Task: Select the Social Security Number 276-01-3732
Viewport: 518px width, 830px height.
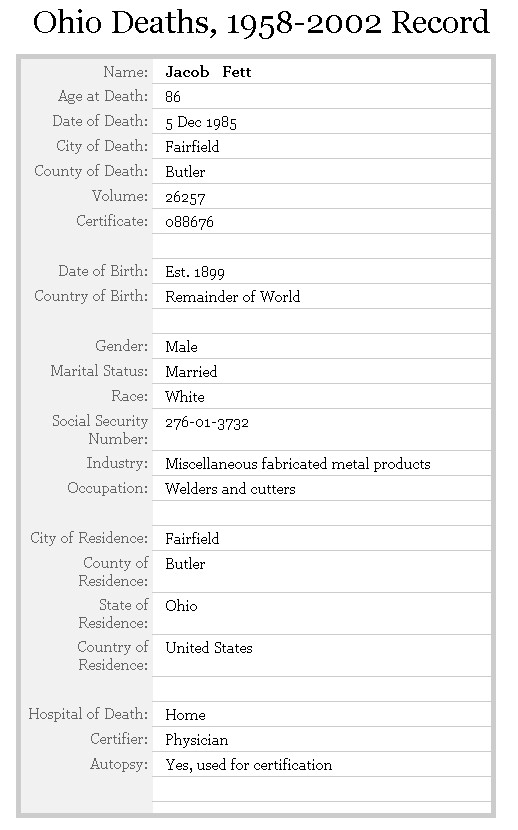Action: pos(207,422)
